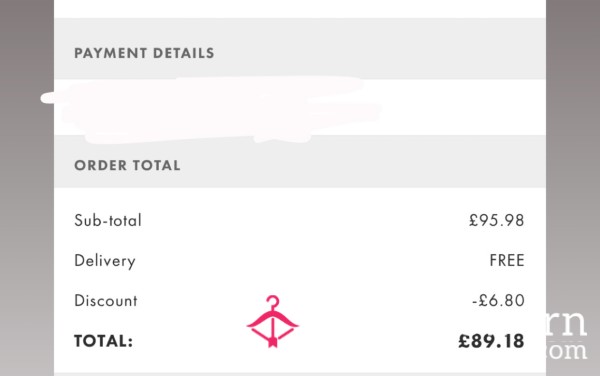Viewport: 600px width, 376px height.
Task: Click the white panel above Payment Details
Action: coord(300,9)
